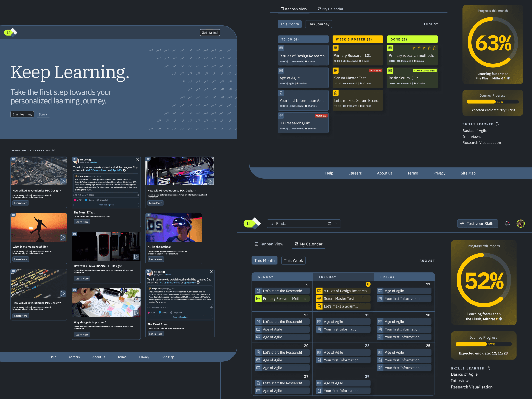
Task: Switch to top Kanban View tab
Action: 294,9
